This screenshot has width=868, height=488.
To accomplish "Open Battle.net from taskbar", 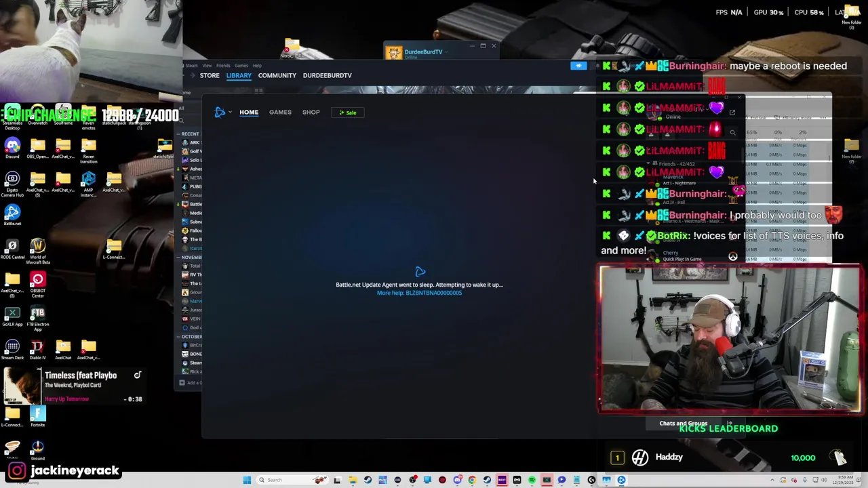I will [x=621, y=480].
